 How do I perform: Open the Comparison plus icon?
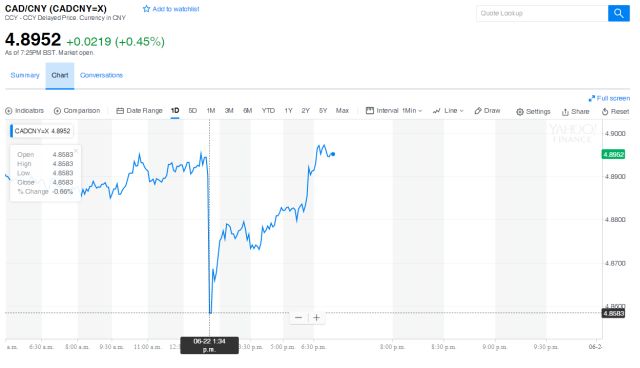[x=57, y=111]
